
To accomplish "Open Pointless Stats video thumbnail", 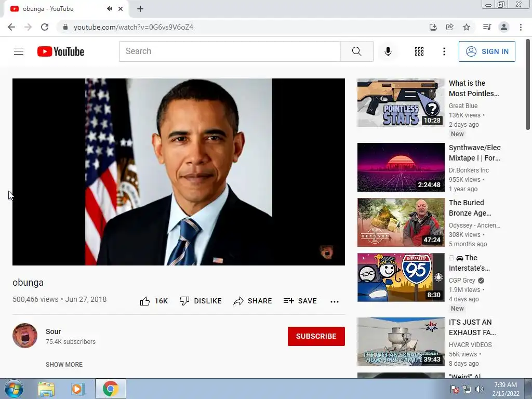I will tap(401, 103).
